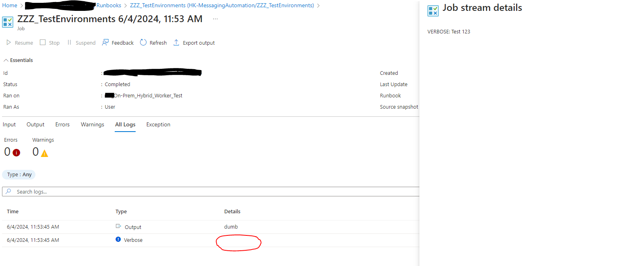Open ZZZ_TestEnvironments breadcrumb link

pos(222,6)
